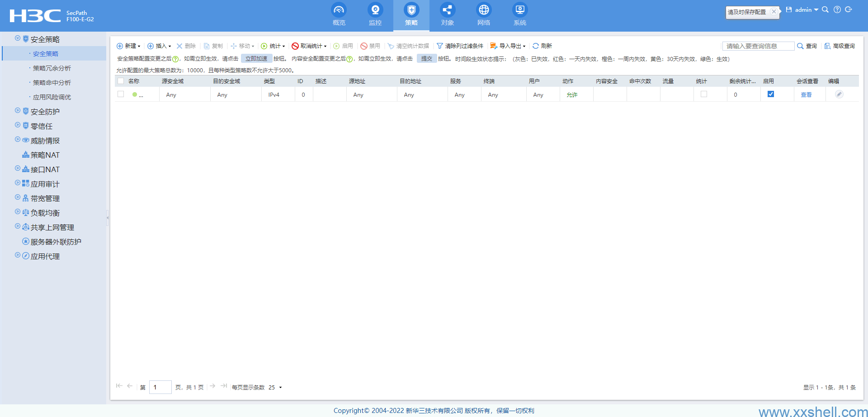Viewport: 868px width, 417px height.
Task: Click the logout icon in top right
Action: [x=849, y=9]
